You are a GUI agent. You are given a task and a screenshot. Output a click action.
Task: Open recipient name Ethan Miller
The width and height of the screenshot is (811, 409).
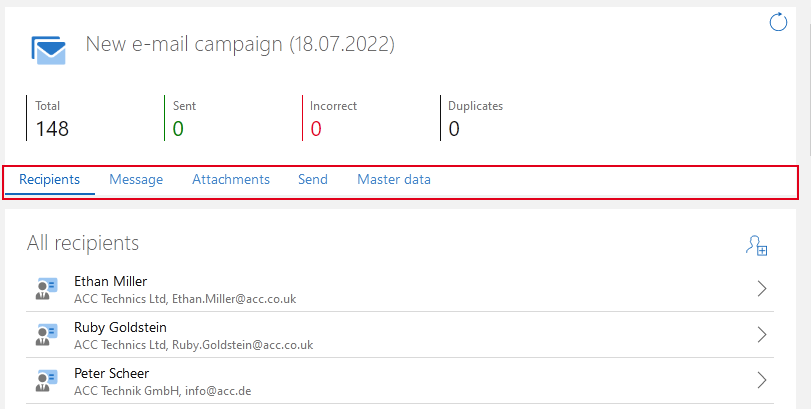click(111, 281)
